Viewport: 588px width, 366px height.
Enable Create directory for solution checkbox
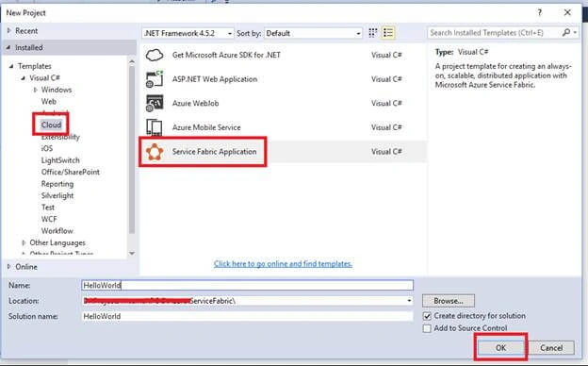pyautogui.click(x=427, y=316)
